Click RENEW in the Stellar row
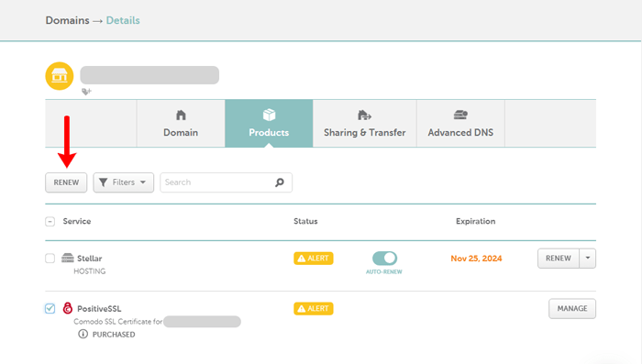This screenshot has height=364, width=642. tap(559, 259)
